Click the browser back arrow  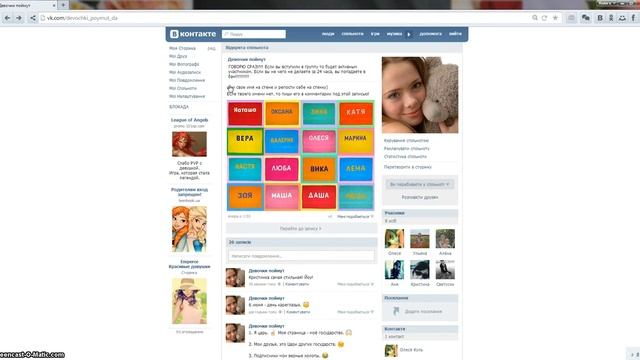click(7, 18)
